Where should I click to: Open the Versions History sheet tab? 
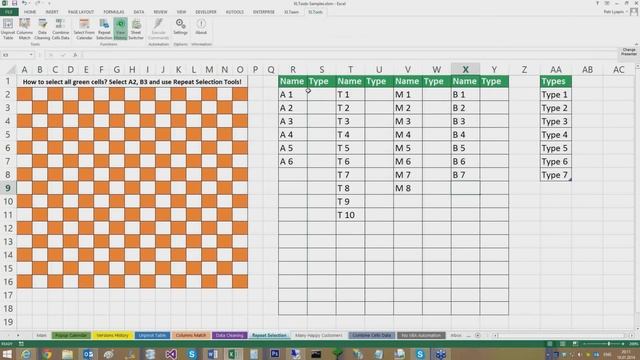[x=113, y=336]
